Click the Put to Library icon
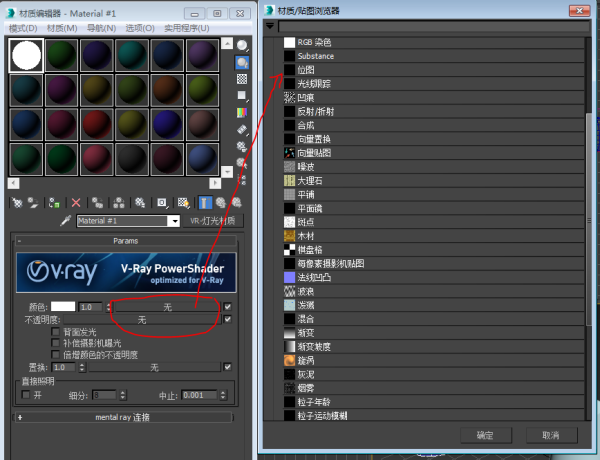Screen dimensions: 600x460 (140, 202)
